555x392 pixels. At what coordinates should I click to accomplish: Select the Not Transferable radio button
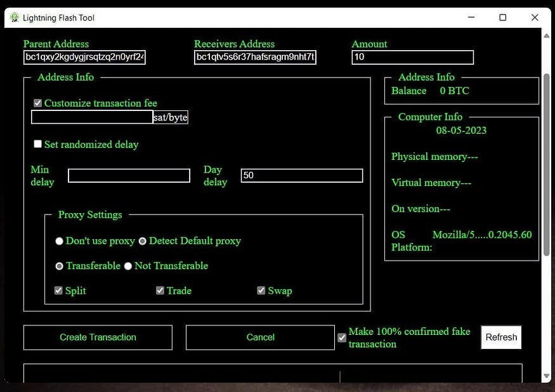128,266
